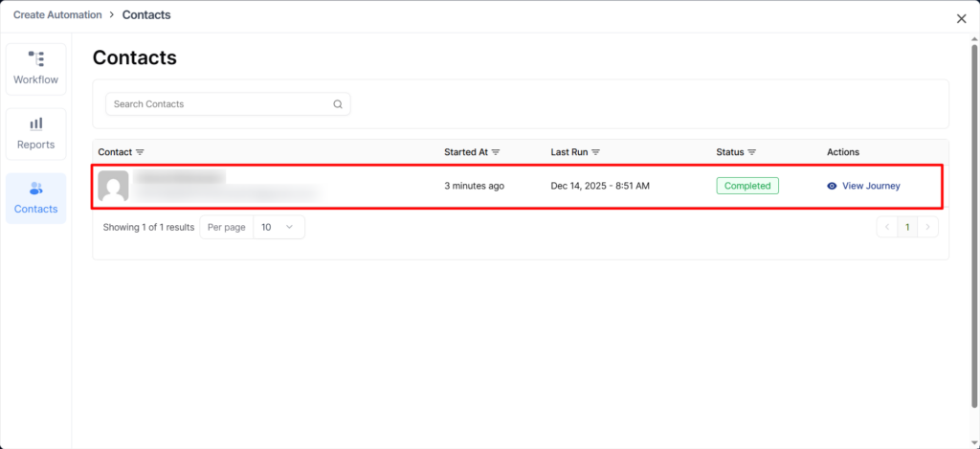Viewport: 980px width, 449px height.
Task: Open the Workflow sidebar tab
Action: pos(35,68)
